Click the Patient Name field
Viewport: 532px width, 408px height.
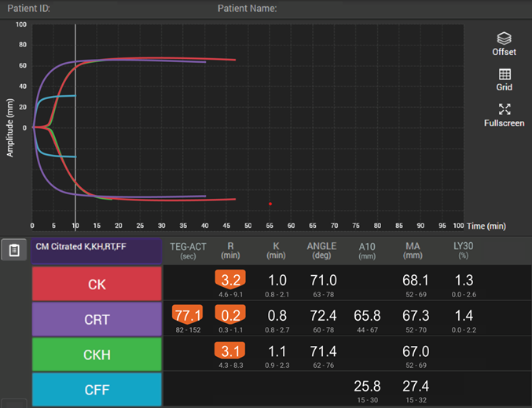coord(247,8)
